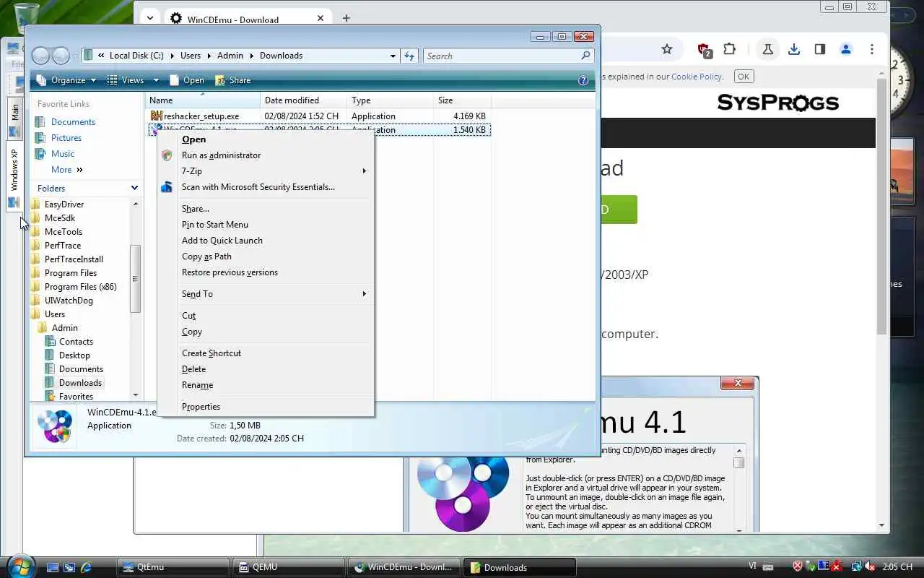Choose Delete in the context menu

tap(266, 369)
